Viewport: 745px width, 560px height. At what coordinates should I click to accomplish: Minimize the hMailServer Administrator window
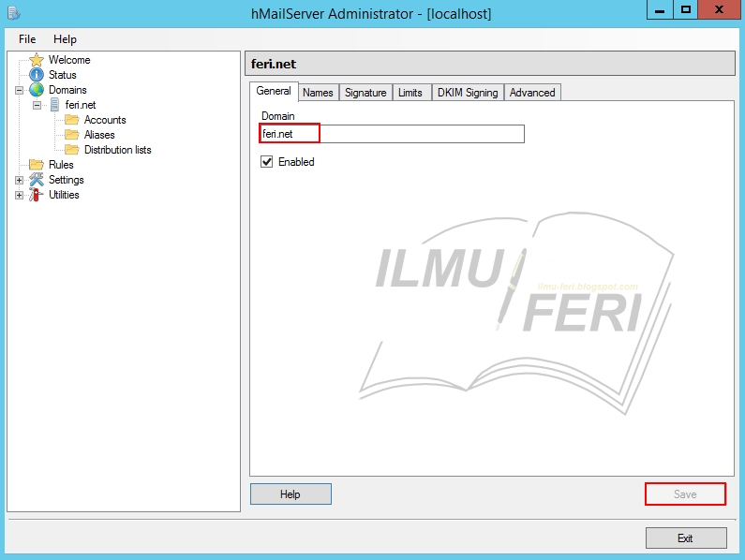point(660,9)
